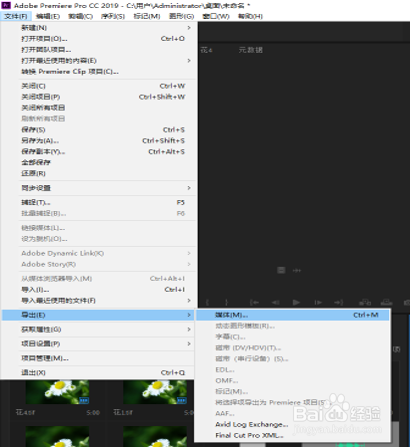Click the 花1.tif file name label
410x447 pixels.
pos(123,412)
